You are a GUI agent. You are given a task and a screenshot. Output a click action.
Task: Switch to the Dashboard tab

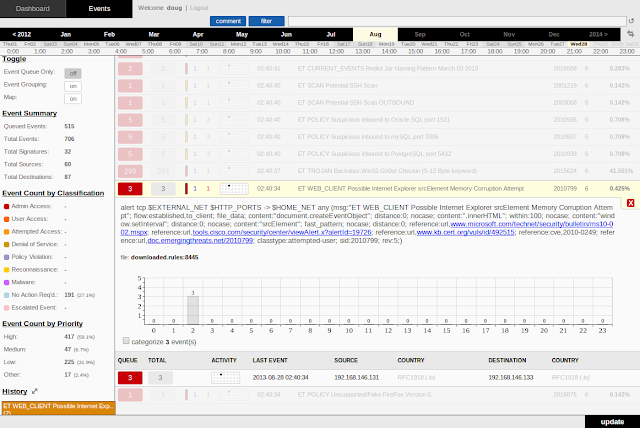pos(33,9)
